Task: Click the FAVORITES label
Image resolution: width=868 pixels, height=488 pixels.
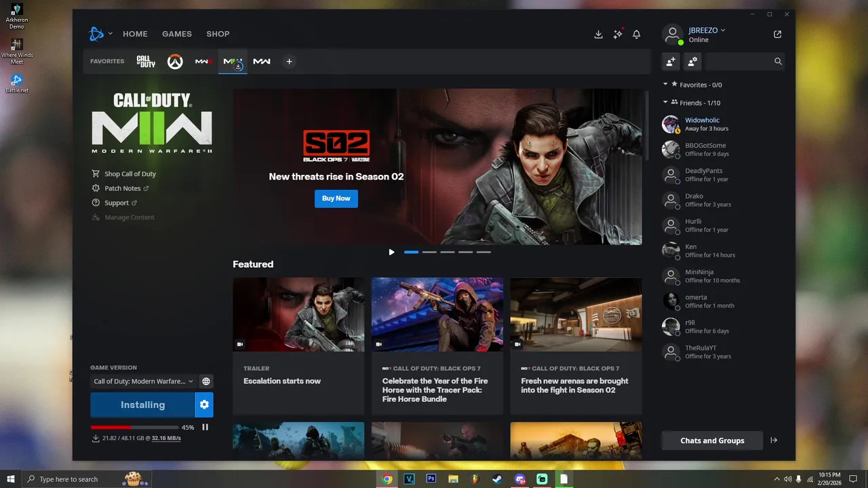Action: [107, 62]
